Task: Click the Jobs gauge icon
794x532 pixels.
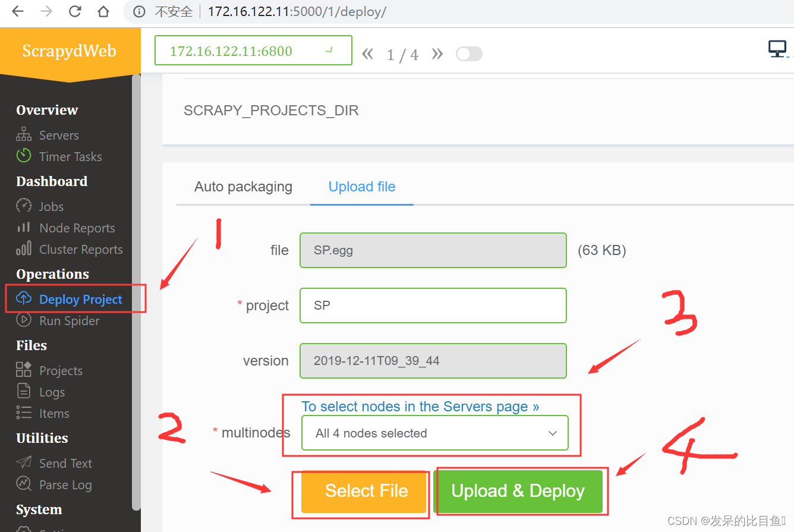Action: (x=23, y=206)
